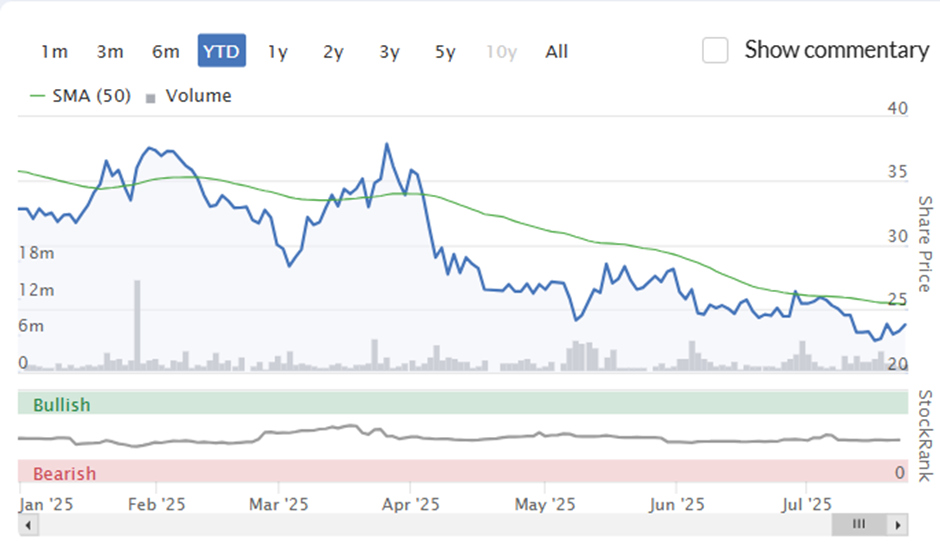Switch to the 5y range
This screenshot has width=940, height=546.
(445, 52)
